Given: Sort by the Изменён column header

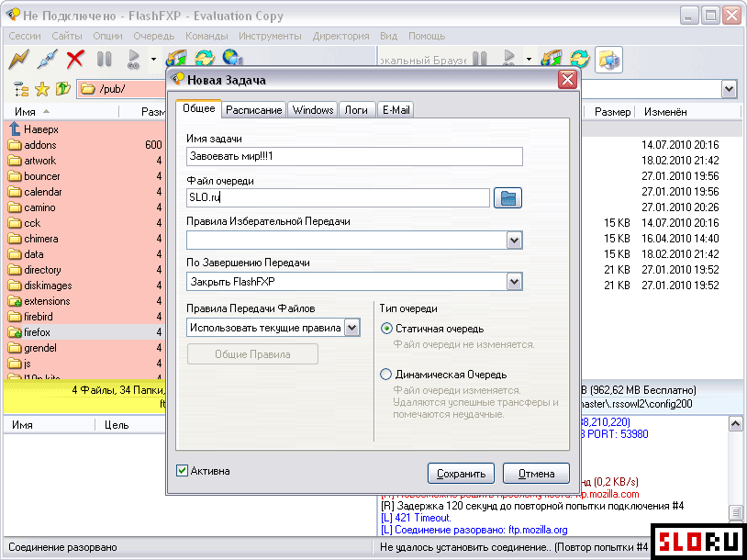Looking at the screenshot, I should (665, 112).
